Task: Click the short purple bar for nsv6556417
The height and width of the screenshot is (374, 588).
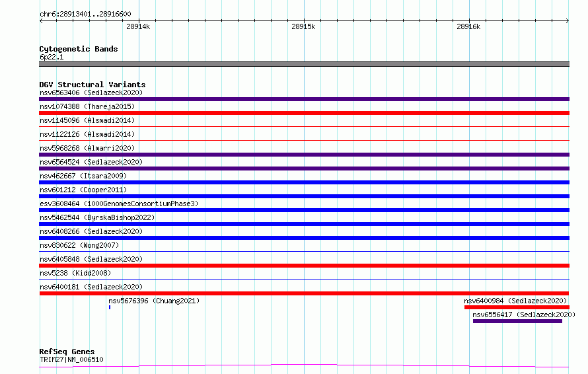Action: 517,321
